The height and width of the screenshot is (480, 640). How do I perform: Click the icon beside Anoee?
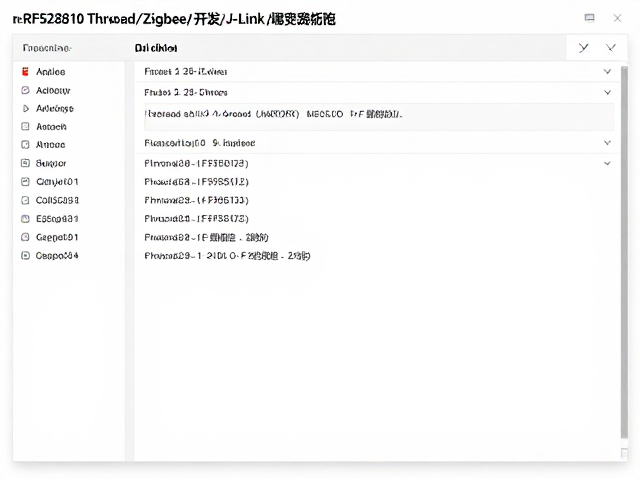coord(25,144)
